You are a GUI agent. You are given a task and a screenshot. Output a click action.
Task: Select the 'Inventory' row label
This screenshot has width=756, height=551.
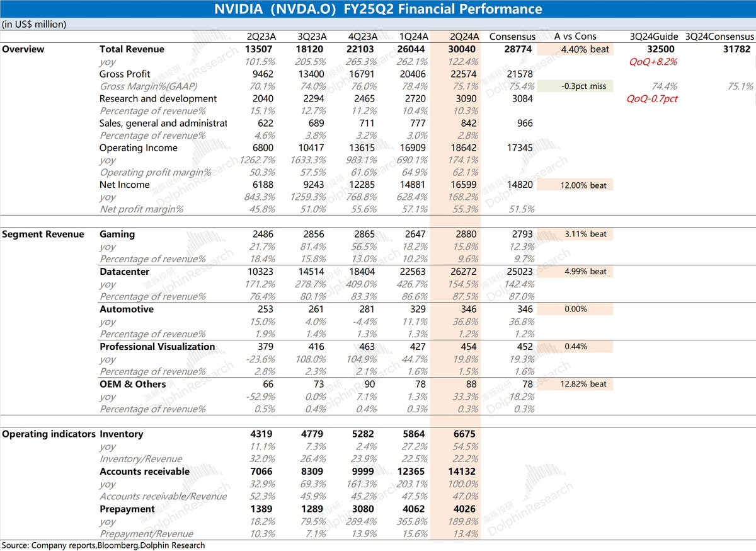(x=122, y=434)
